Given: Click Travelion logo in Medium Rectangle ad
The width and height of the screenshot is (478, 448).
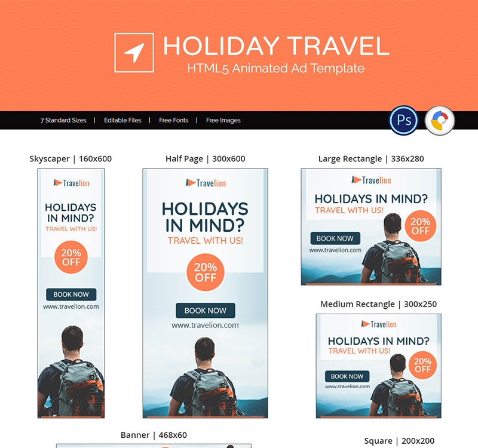Looking at the screenshot, I should [379, 324].
